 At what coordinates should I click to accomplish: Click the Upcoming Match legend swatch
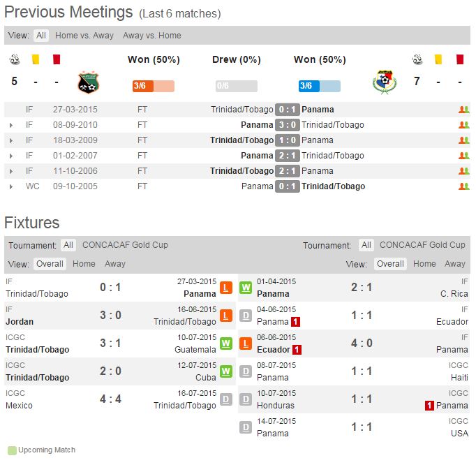[x=11, y=450]
